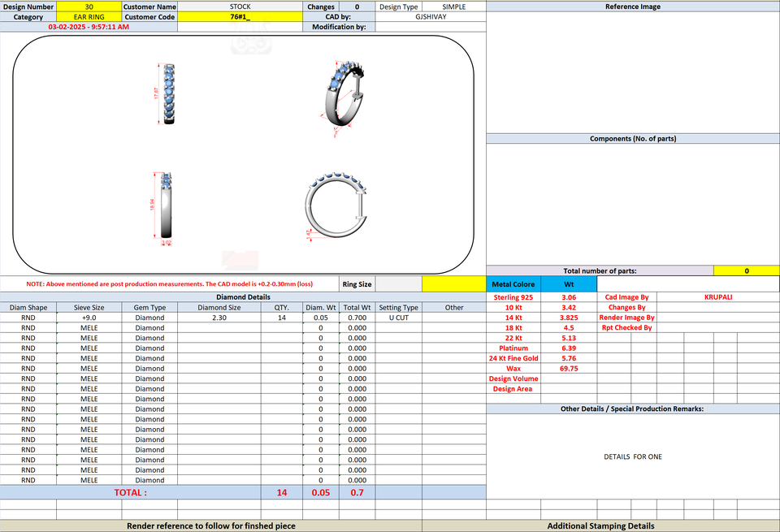Click the CAD by value GJSHIVAY
Viewport: 780px width, 532px height.
tap(431, 17)
